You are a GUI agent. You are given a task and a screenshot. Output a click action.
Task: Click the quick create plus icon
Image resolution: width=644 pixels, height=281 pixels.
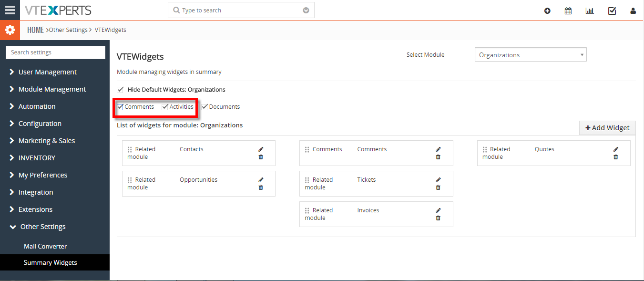547,11
